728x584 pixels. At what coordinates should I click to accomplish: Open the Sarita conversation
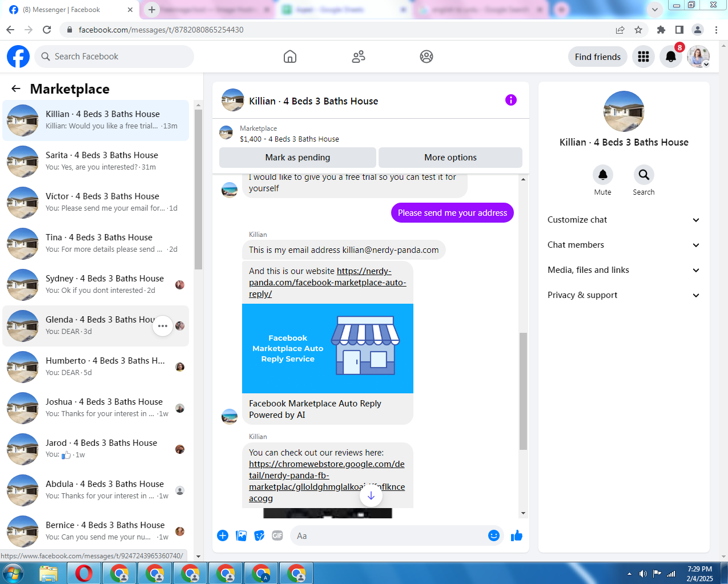coord(96,162)
